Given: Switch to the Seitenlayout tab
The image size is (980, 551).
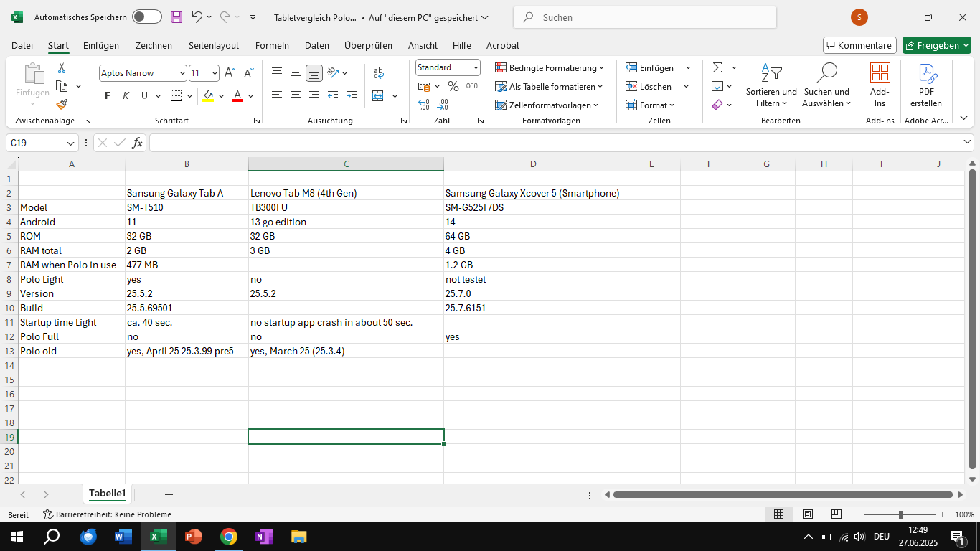Looking at the screenshot, I should click(x=214, y=45).
